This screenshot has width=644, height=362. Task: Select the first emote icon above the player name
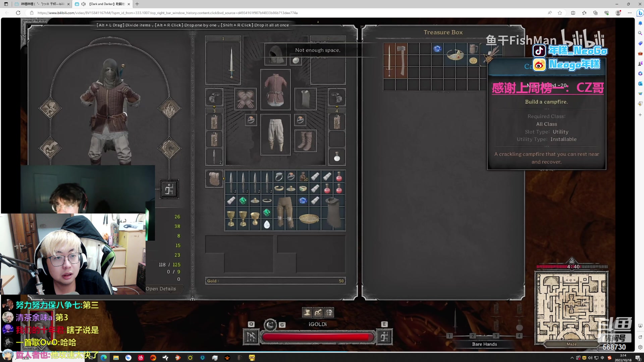(x=307, y=312)
